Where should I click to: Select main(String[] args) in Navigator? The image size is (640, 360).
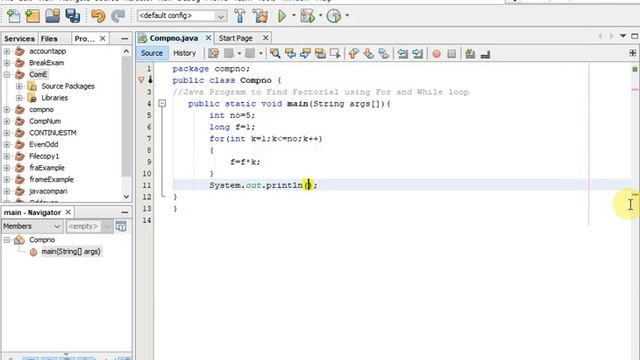[x=71, y=252]
